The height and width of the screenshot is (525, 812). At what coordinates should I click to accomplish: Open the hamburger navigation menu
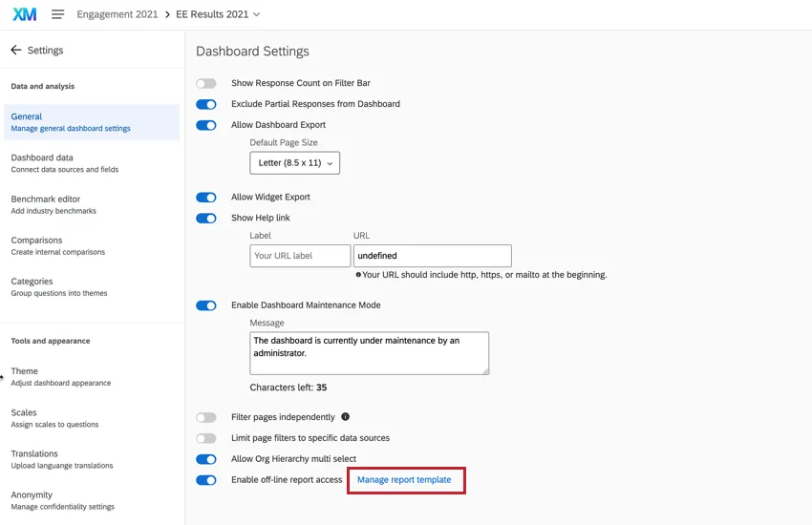click(58, 14)
